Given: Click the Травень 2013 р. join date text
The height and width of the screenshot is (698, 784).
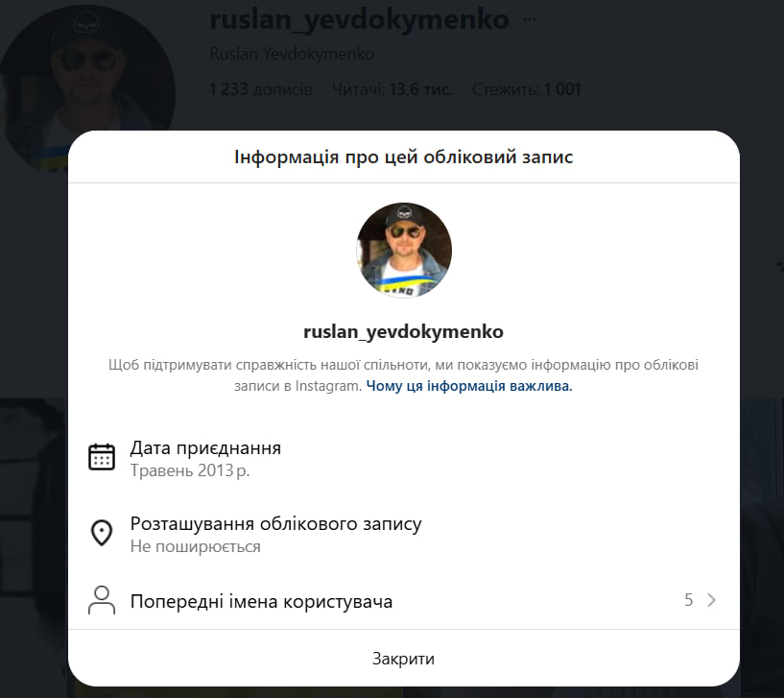Looking at the screenshot, I should [190, 470].
